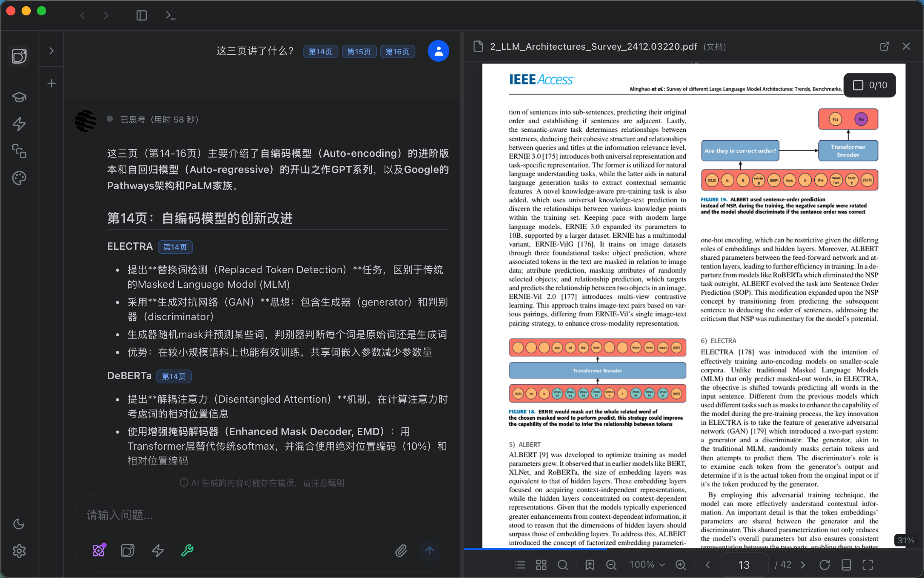Open the chat assistant icon in left sidebar
Screen dimensions: 924x578
point(19,56)
